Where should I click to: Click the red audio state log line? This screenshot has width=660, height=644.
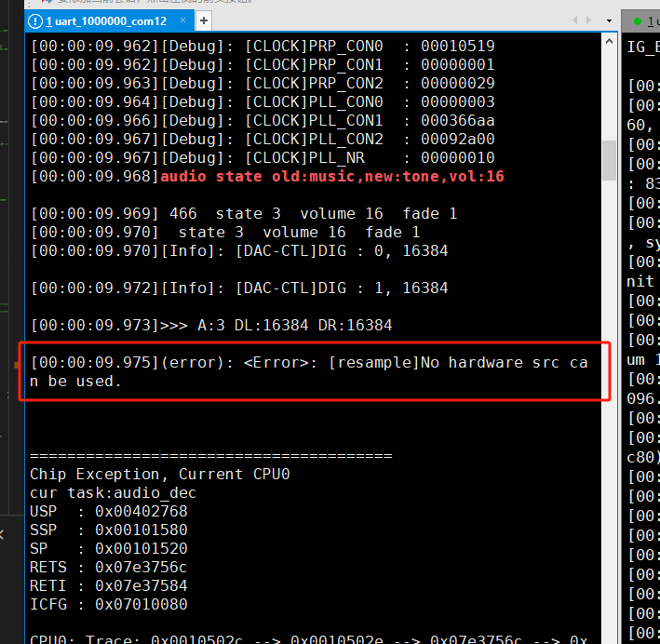point(268,177)
